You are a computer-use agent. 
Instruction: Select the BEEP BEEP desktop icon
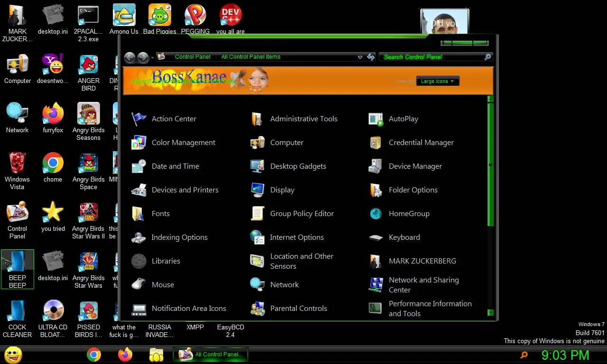[x=18, y=269]
